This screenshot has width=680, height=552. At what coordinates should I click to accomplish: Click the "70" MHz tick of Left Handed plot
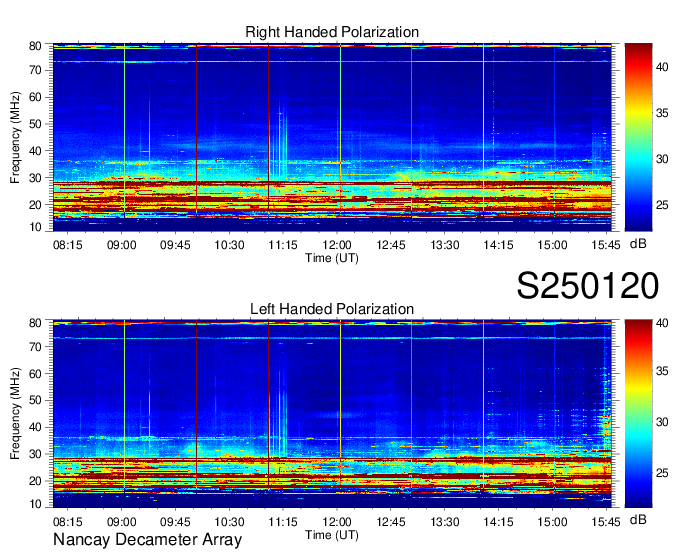coord(35,347)
